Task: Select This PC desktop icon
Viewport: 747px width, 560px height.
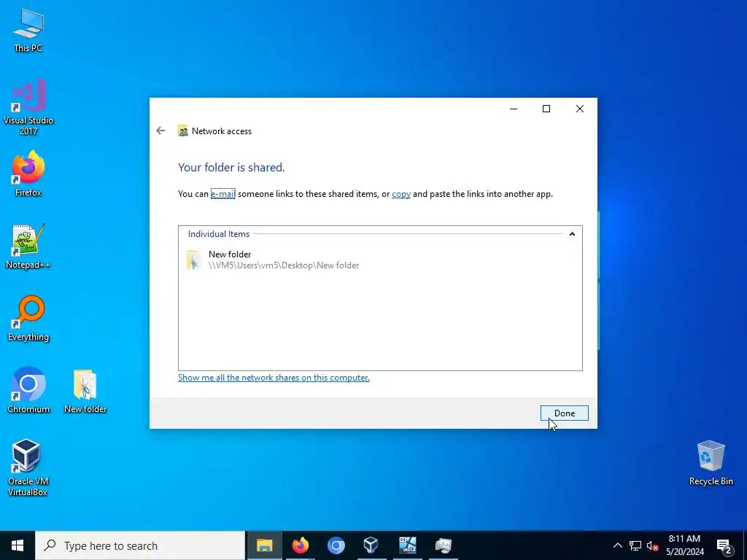Action: click(x=28, y=31)
